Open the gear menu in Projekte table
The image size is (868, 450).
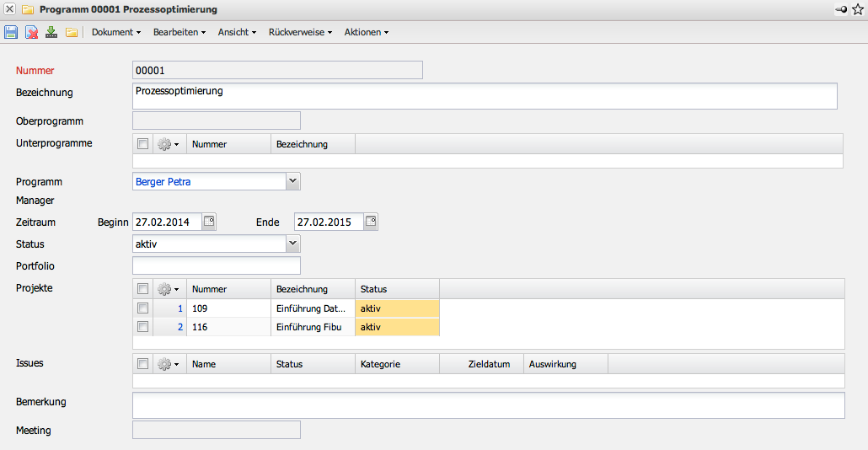click(169, 289)
